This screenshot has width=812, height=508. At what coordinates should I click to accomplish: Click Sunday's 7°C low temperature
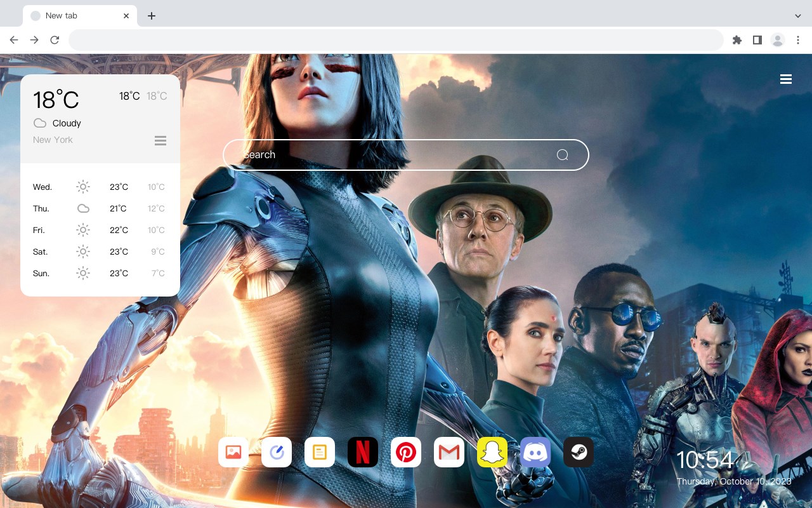(158, 273)
